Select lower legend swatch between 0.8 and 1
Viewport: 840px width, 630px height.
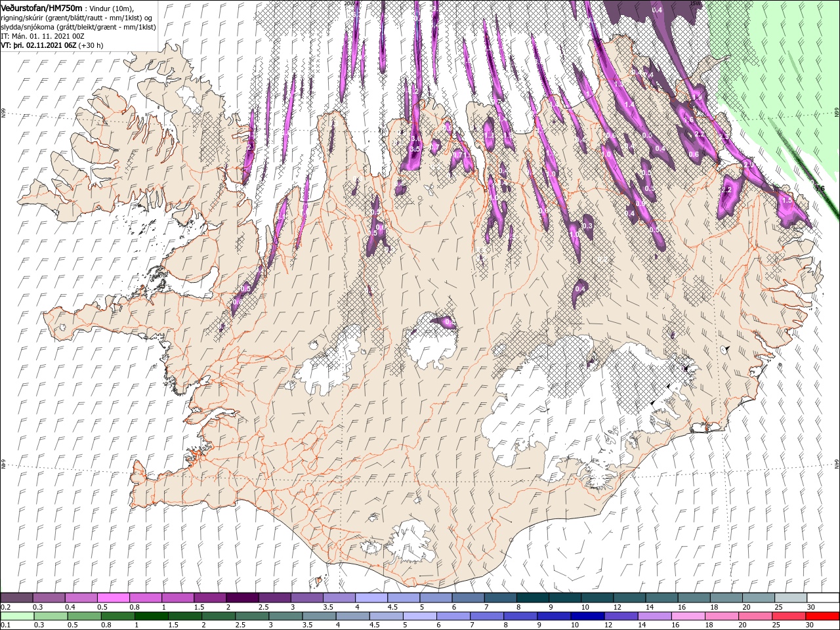pos(117,616)
